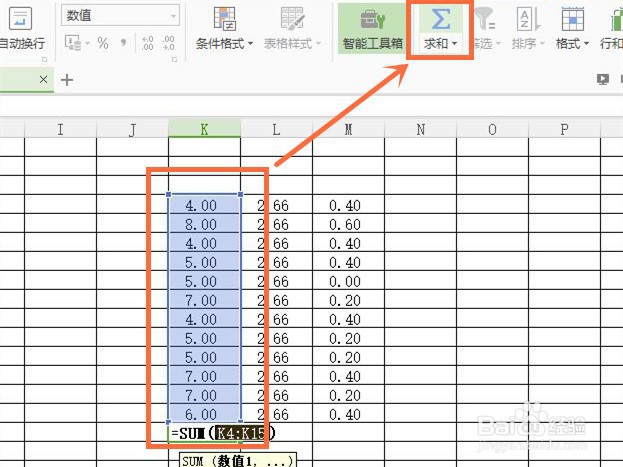Select column P header
This screenshot has width=623, height=467.
point(564,129)
